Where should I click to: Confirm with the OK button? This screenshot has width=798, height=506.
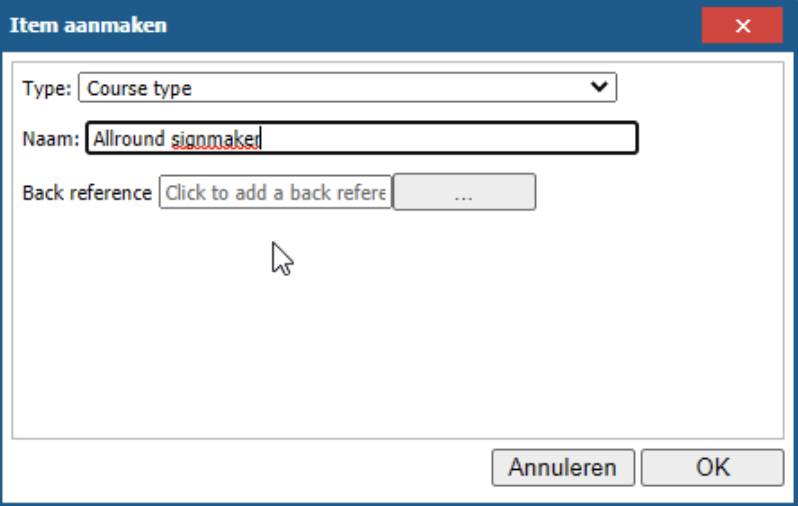[x=712, y=467]
